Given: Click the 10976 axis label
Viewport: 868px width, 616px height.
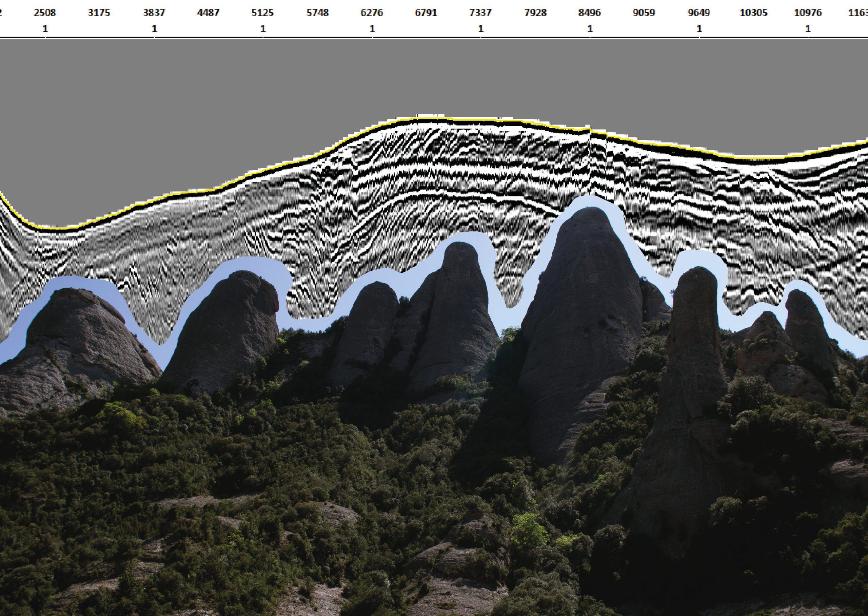Looking at the screenshot, I should pyautogui.click(x=808, y=13).
